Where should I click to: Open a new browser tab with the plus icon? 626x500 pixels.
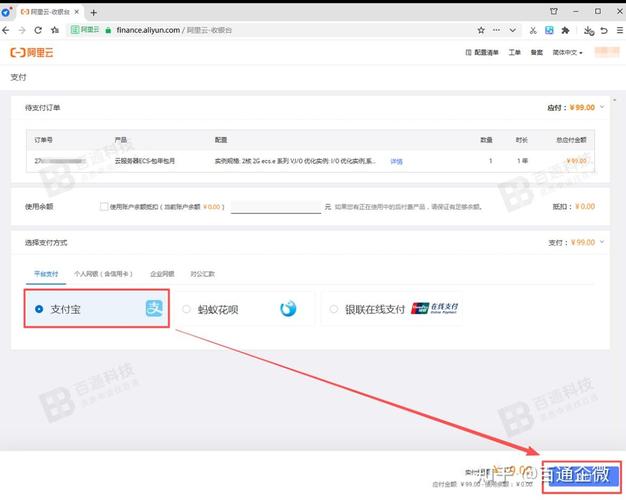[x=93, y=13]
